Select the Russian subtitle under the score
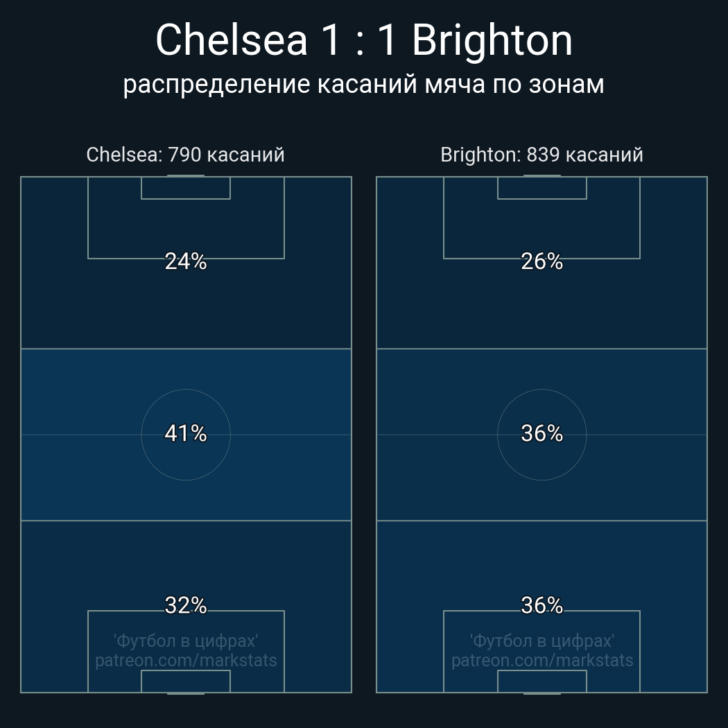 pos(364,84)
